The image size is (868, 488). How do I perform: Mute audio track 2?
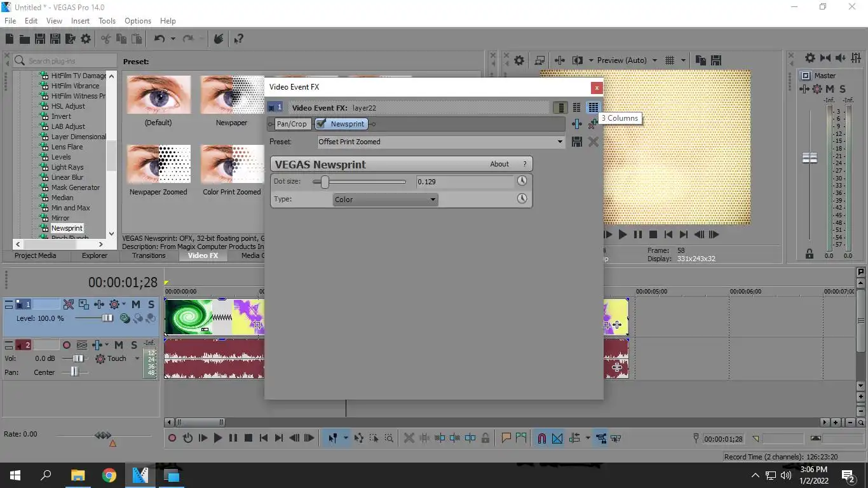pyautogui.click(x=119, y=345)
